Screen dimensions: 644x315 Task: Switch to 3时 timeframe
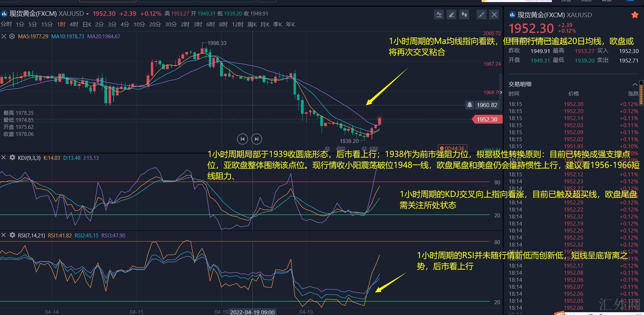point(198,24)
